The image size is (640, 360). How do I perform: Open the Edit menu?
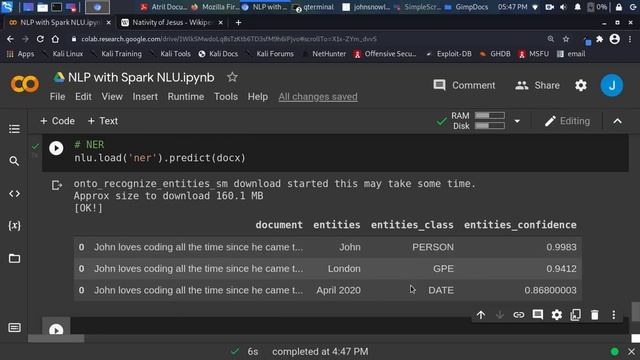pyautogui.click(x=83, y=97)
